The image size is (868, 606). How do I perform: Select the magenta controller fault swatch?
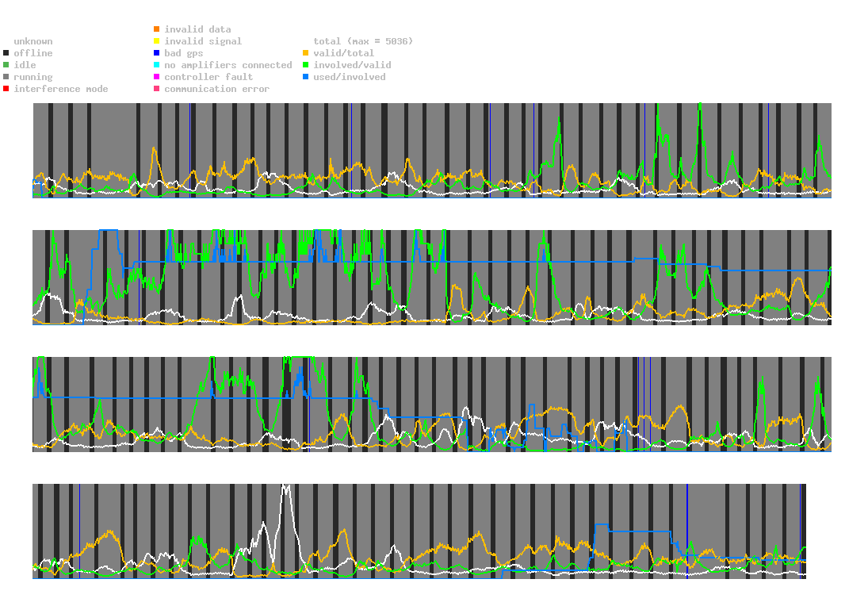pyautogui.click(x=157, y=77)
